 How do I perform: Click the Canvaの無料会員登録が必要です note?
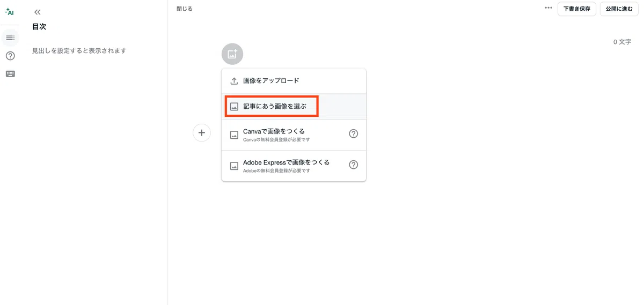point(276,140)
